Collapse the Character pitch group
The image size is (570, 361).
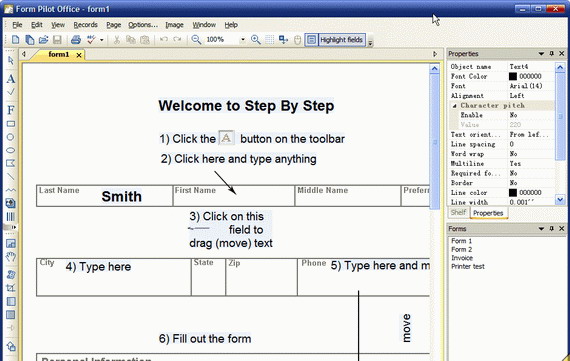(x=454, y=105)
